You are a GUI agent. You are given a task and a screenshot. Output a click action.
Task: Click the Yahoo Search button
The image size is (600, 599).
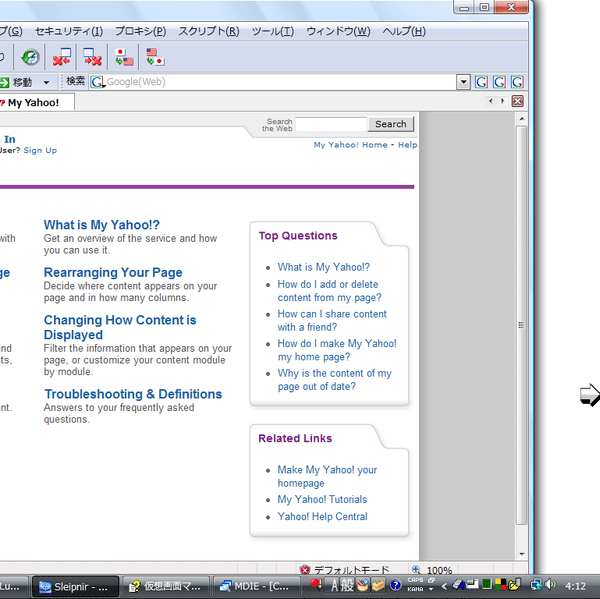pyautogui.click(x=391, y=124)
